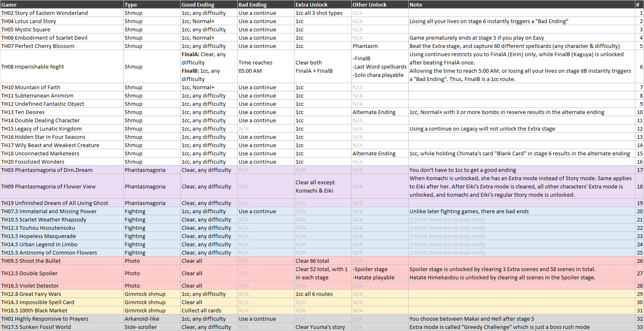Click the "Good Ending" header cell
644x331 pixels.
coord(209,5)
